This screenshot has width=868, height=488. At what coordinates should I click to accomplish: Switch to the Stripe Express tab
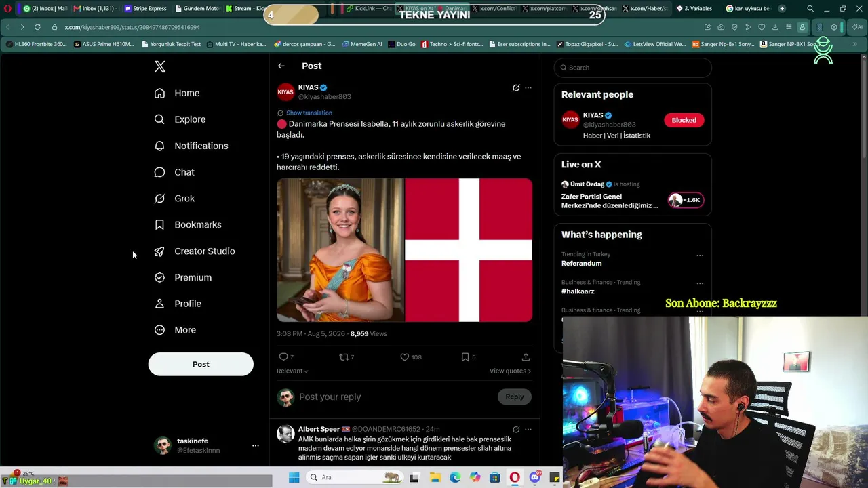(145, 9)
